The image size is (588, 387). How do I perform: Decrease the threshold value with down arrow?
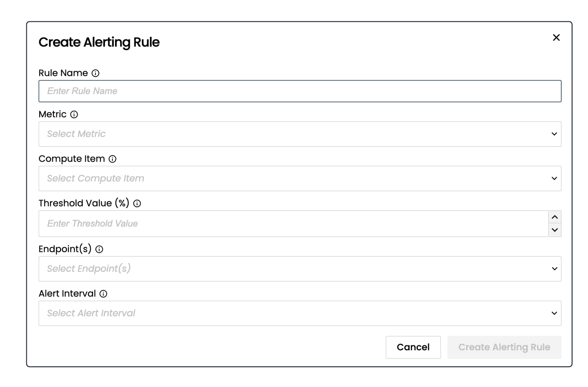point(555,230)
